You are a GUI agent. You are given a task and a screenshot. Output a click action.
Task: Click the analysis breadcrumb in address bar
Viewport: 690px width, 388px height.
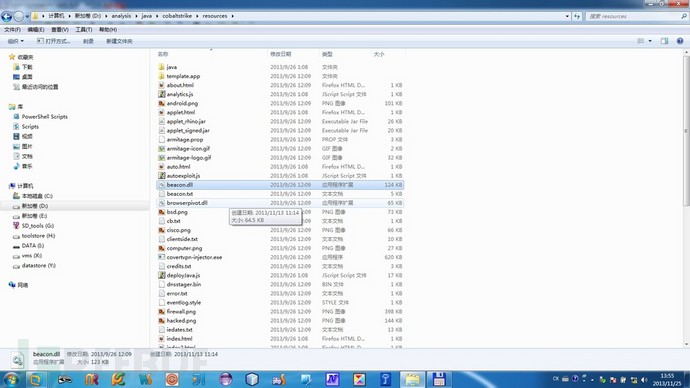(x=121, y=16)
